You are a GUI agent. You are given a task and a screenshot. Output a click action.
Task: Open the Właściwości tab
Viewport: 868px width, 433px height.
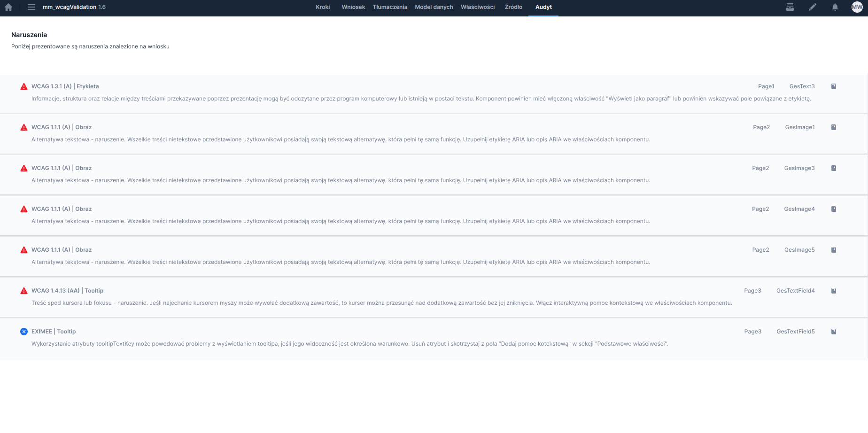click(478, 7)
